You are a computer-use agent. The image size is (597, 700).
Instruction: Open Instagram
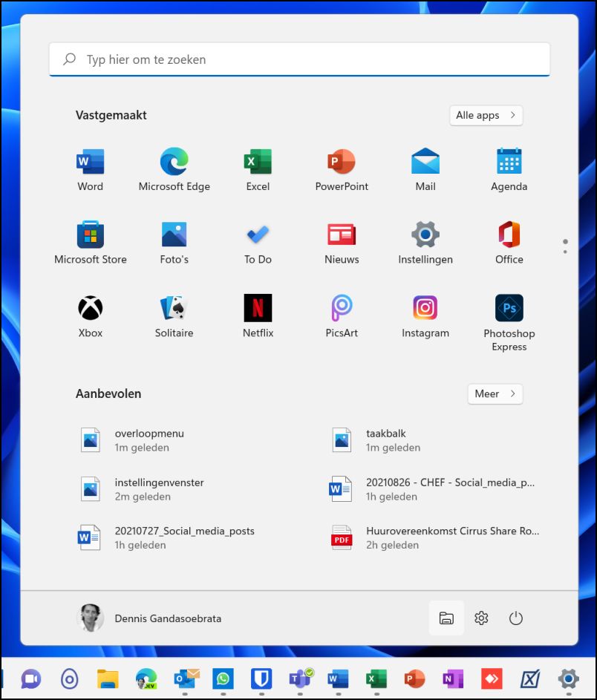pos(425,316)
